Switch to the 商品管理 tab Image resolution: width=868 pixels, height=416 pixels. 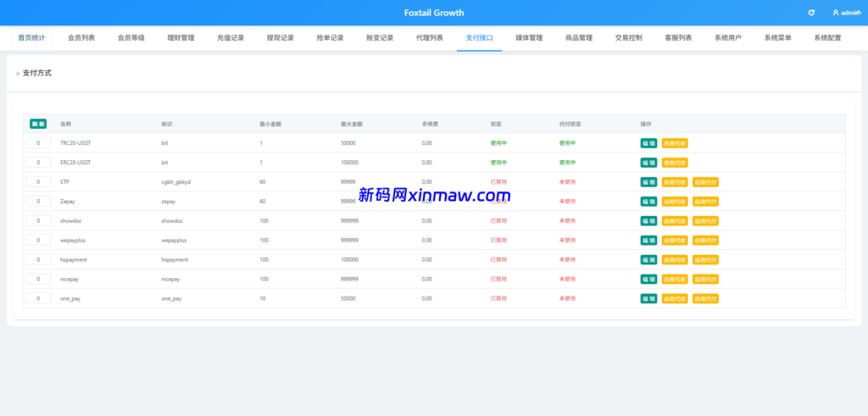click(579, 38)
